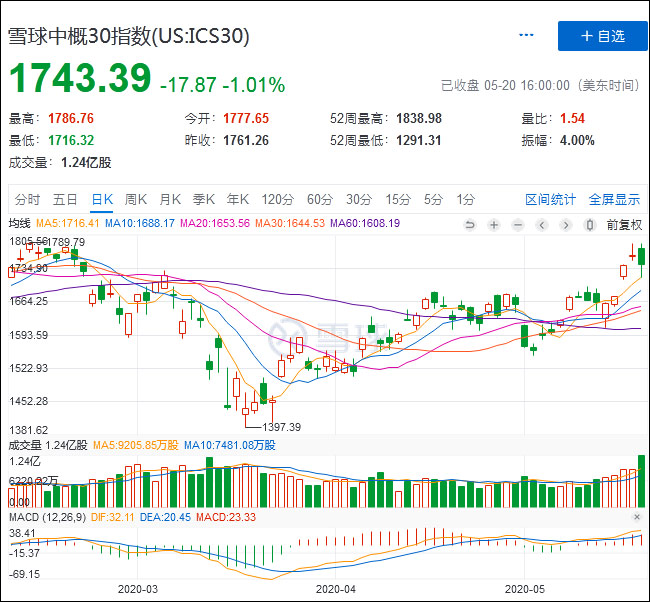Screen dimensions: 650x602
Task: Select the 五日 tab
Action: [x=66, y=199]
